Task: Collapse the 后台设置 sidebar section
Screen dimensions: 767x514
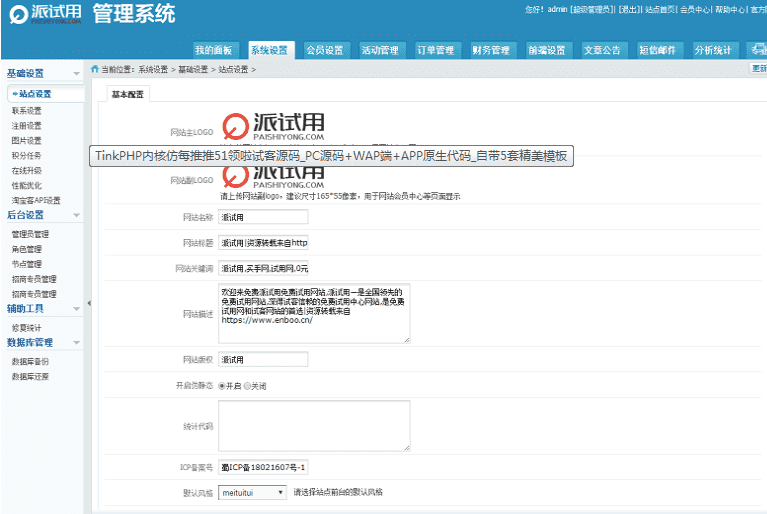Action: tap(76, 215)
